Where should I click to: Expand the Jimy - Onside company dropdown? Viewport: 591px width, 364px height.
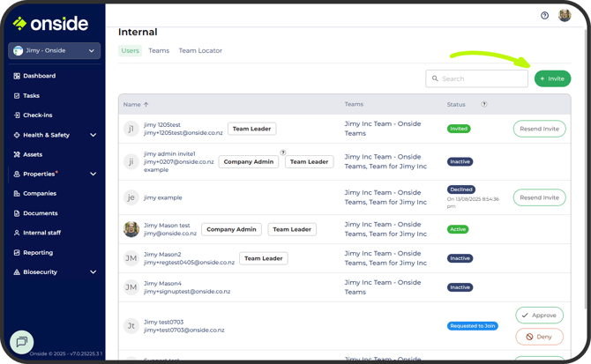92,51
